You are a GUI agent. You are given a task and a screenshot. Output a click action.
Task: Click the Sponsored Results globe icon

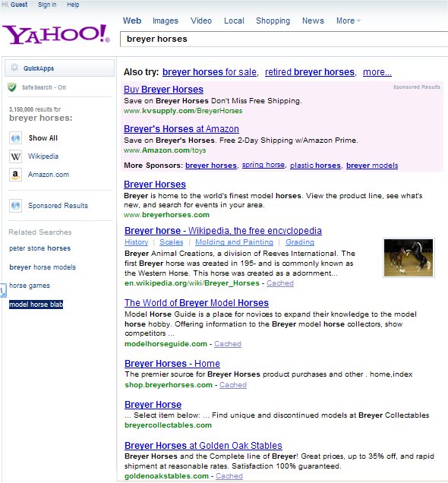click(x=15, y=206)
